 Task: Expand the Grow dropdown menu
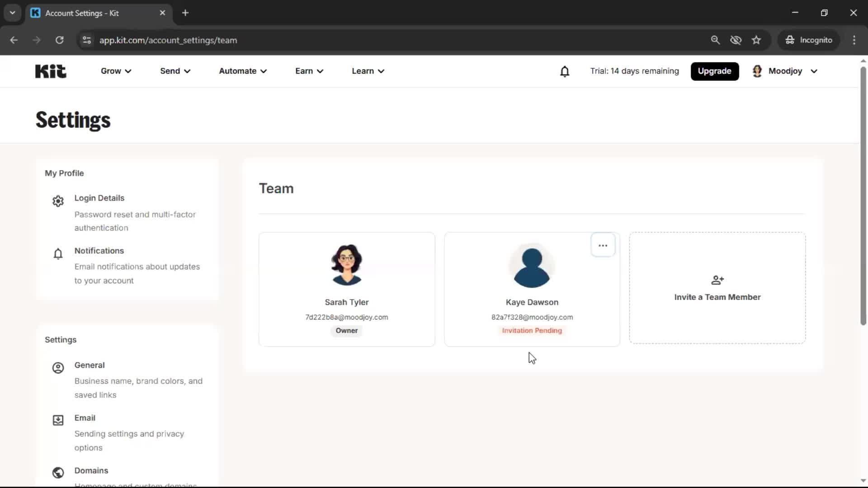[x=116, y=71]
